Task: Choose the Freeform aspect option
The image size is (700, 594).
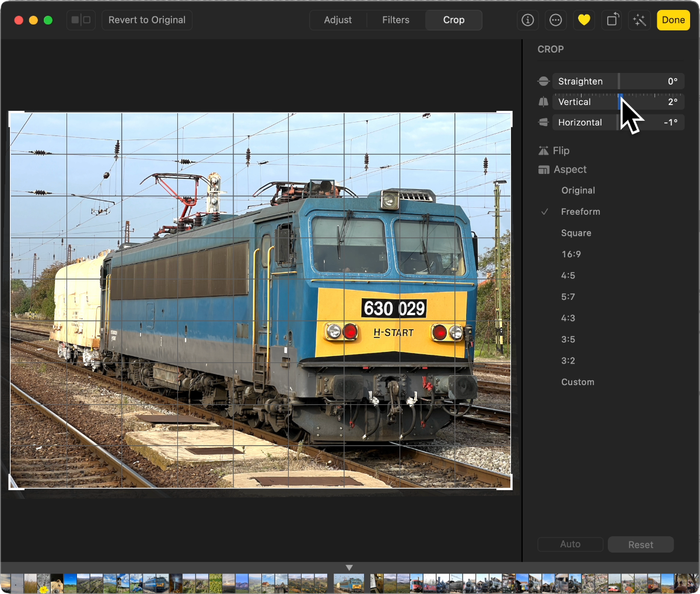Action: [580, 212]
